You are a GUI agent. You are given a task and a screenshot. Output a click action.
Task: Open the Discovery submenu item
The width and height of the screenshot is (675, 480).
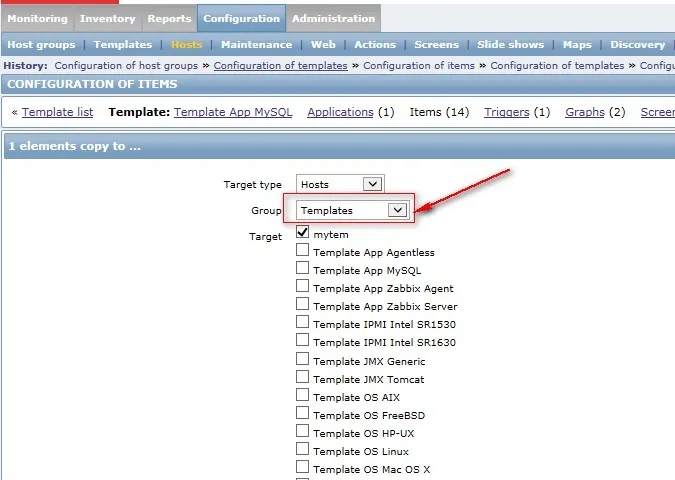pos(638,44)
